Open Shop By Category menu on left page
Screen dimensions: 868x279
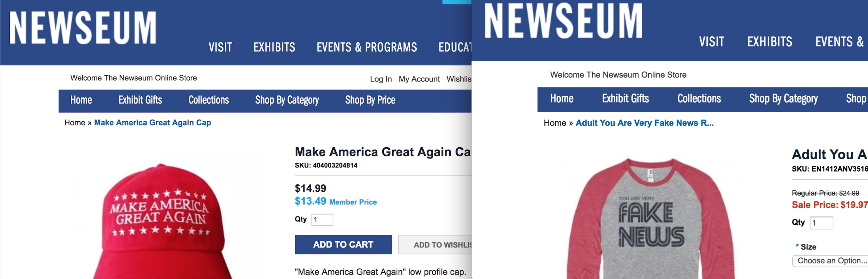point(287,100)
